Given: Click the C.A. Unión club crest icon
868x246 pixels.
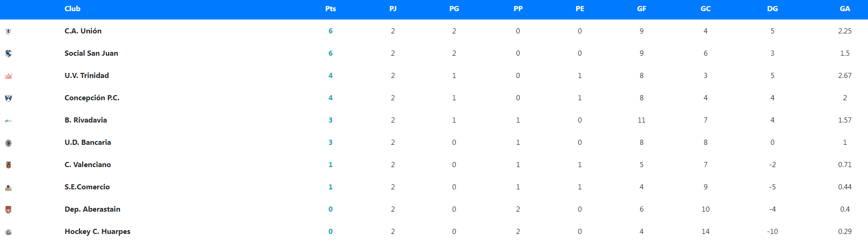Looking at the screenshot, I should tap(8, 32).
